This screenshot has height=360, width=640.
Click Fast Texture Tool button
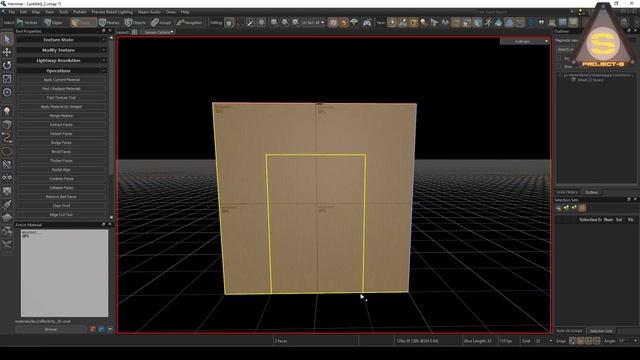62,98
